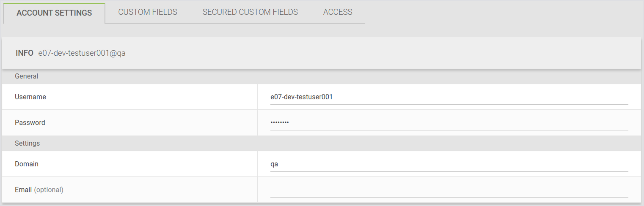Click the e07-dev-testuser001@qa account identifier
Image resolution: width=644 pixels, height=206 pixels.
82,53
